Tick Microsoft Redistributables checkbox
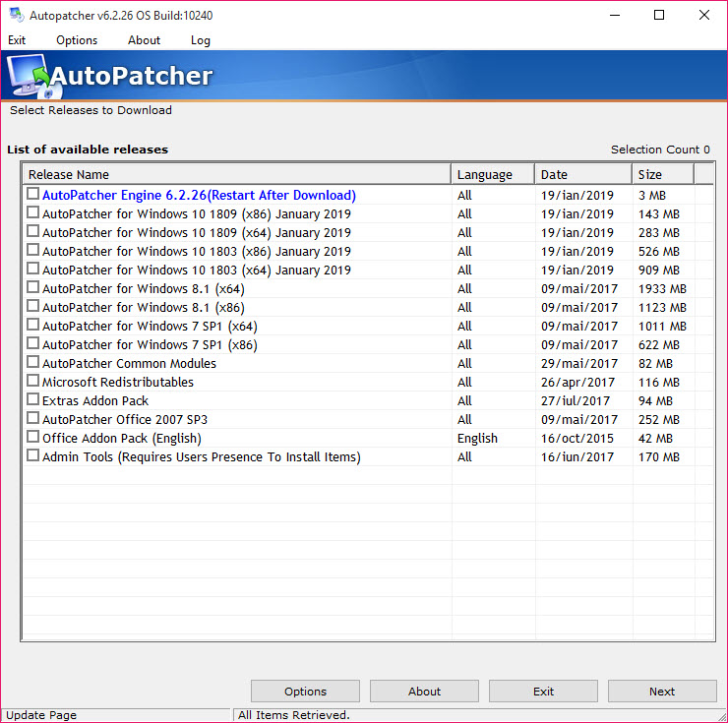Image resolution: width=728 pixels, height=723 pixels. tap(32, 381)
